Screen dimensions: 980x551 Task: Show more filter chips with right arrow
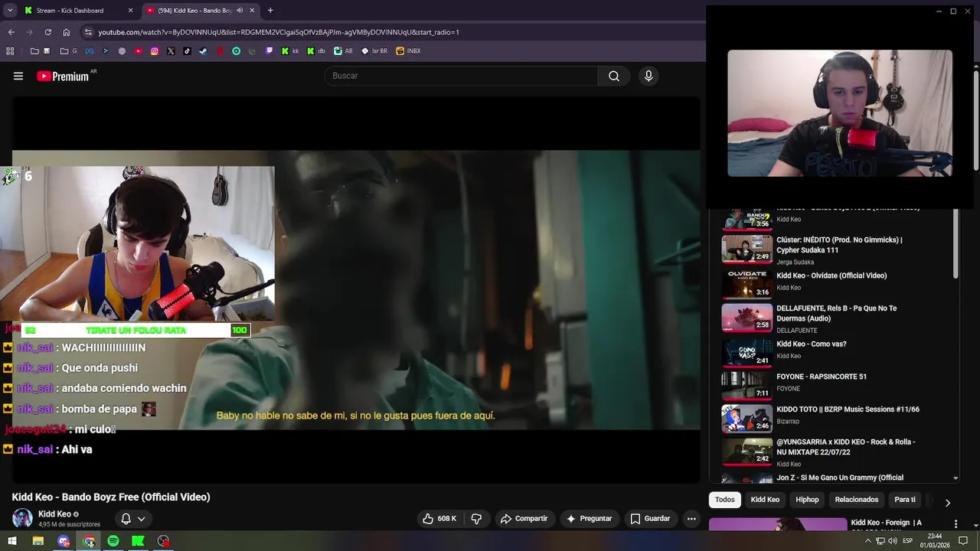coord(947,503)
